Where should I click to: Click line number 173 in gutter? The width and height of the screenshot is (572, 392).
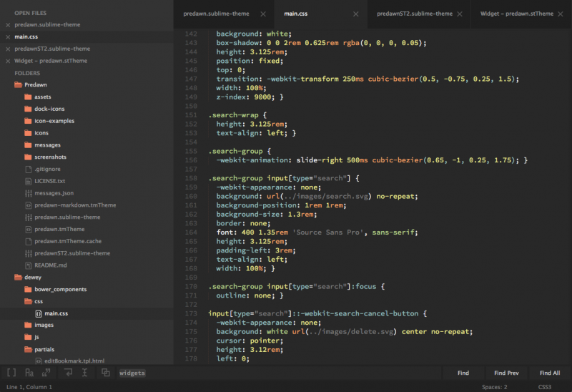[x=191, y=313]
